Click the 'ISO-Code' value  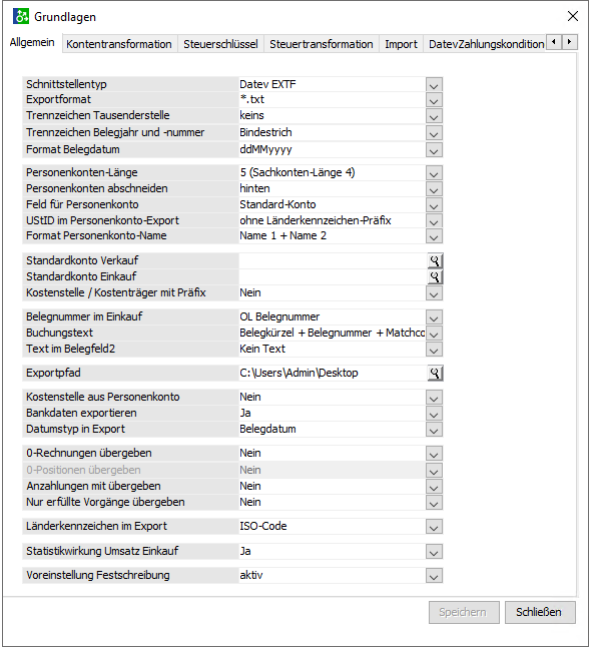[263, 526]
